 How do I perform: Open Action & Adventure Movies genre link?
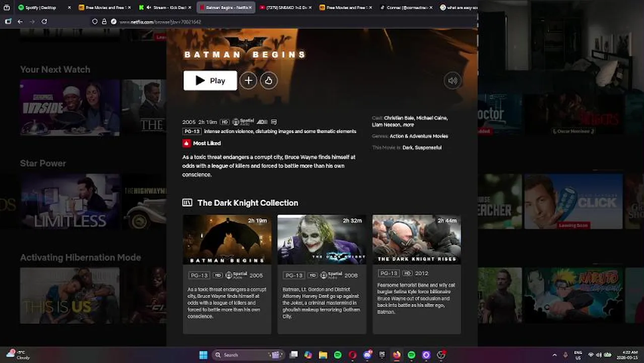coord(419,136)
